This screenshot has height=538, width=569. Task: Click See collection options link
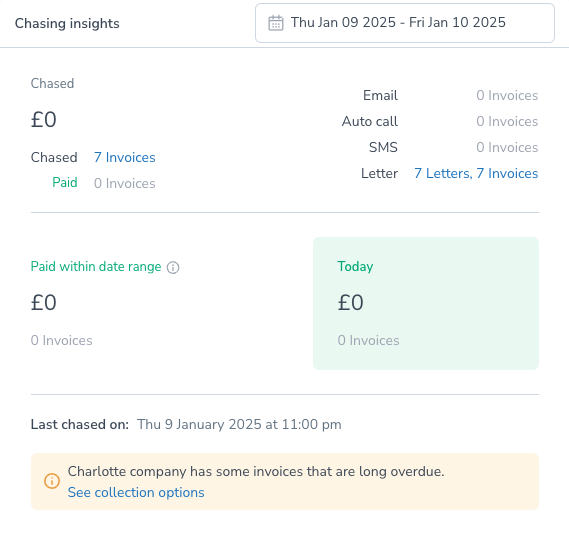[136, 492]
